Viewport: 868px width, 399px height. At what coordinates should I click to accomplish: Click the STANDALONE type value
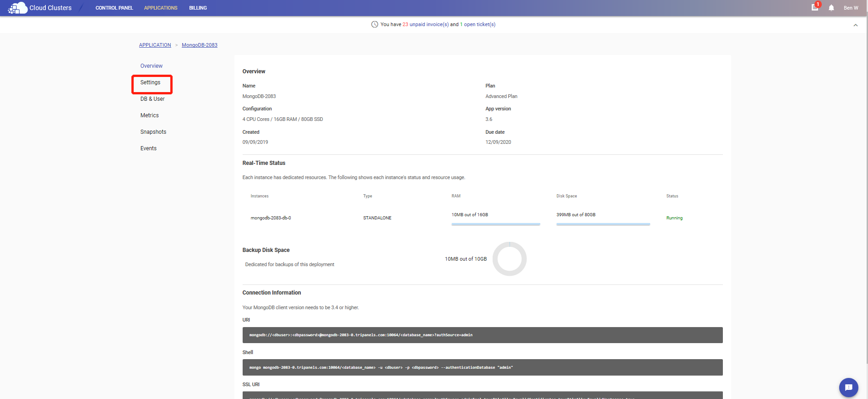click(377, 218)
